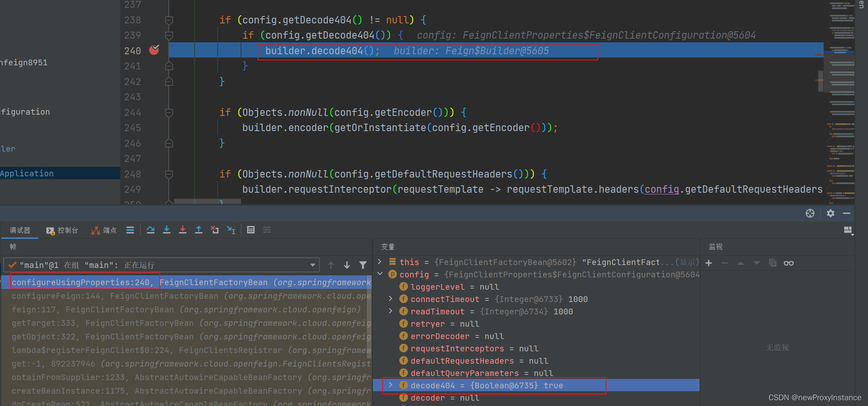Click the frames filter funnel icon
Screen dimensions: 868x406
tap(363, 265)
